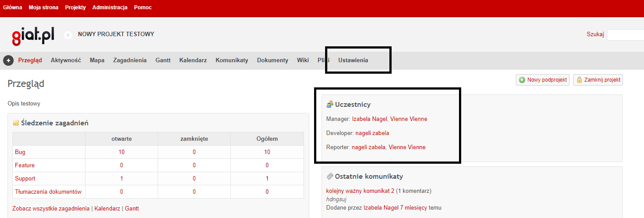Click the zamknięte column header
644x218 pixels.
click(x=194, y=139)
